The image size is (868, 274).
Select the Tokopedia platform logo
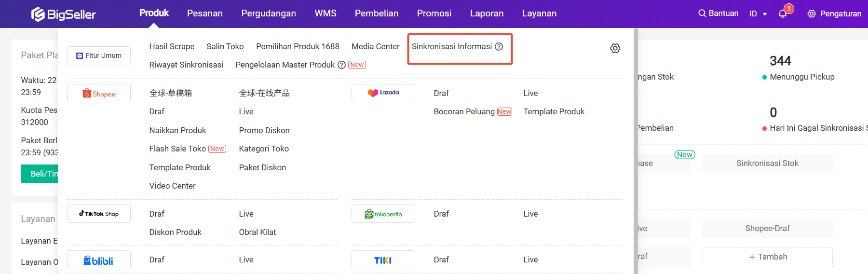point(383,214)
